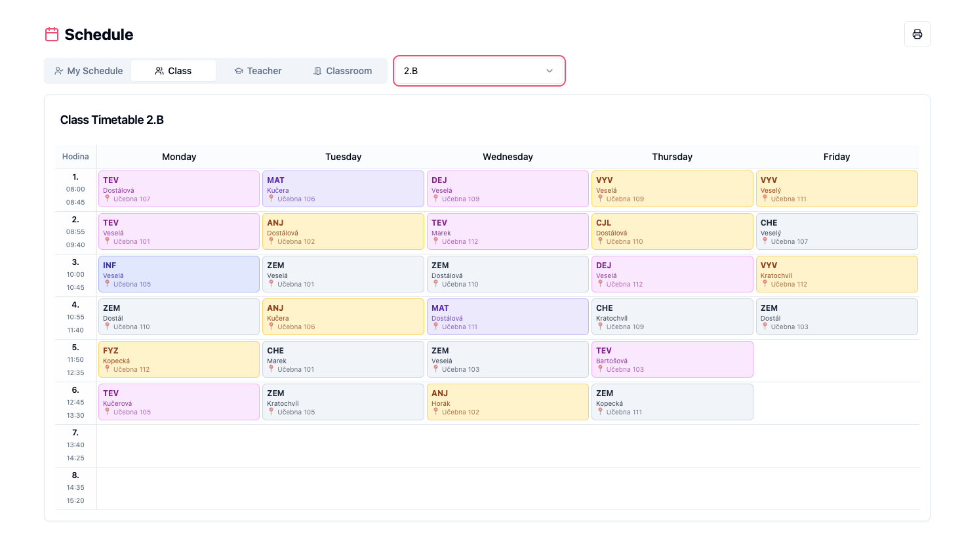Screen dimensions: 962x560
Task: Select the Class tab
Action: 173,71
